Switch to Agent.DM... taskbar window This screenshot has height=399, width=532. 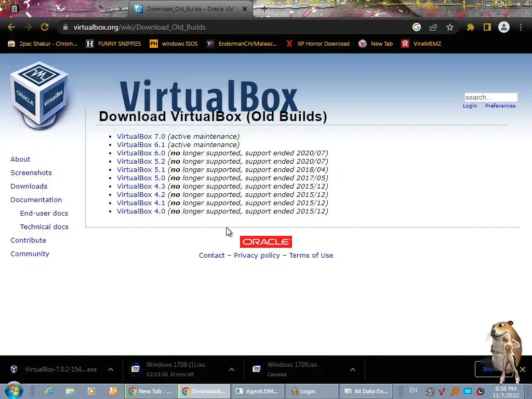(258, 391)
